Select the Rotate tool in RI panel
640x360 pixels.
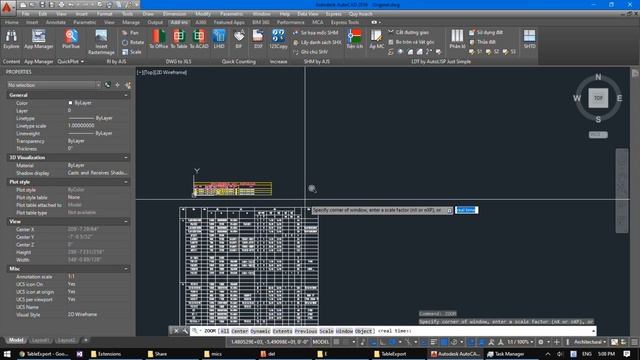[x=133, y=42]
